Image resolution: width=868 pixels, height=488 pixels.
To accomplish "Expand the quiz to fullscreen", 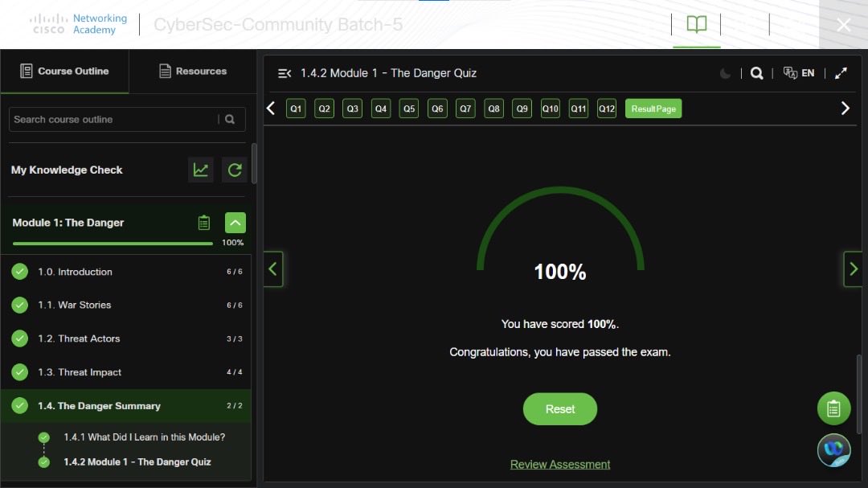I will pyautogui.click(x=841, y=72).
